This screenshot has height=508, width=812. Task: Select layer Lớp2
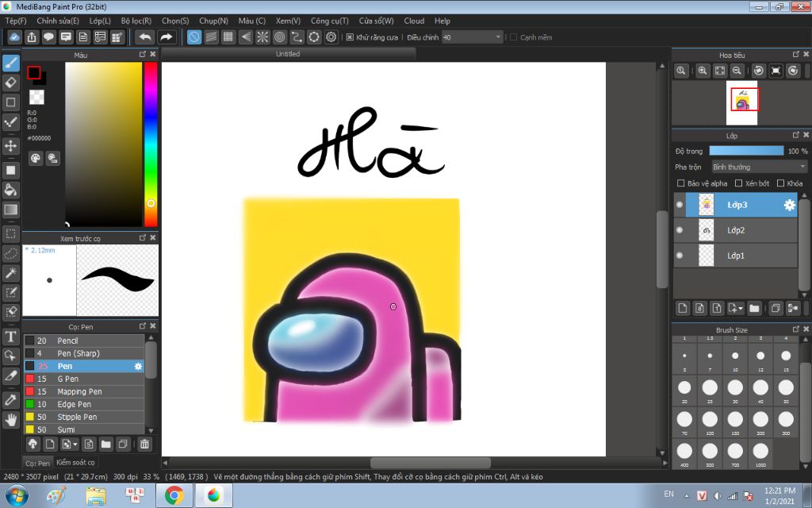735,230
